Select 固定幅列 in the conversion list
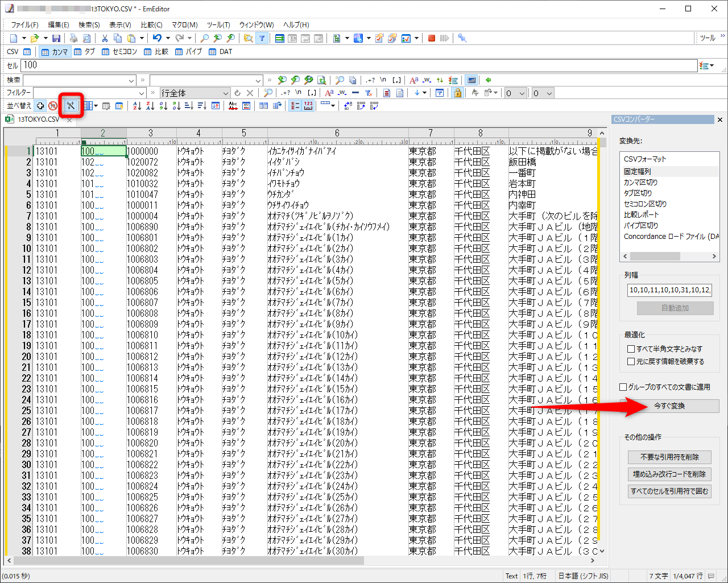The width and height of the screenshot is (728, 583). coord(638,171)
